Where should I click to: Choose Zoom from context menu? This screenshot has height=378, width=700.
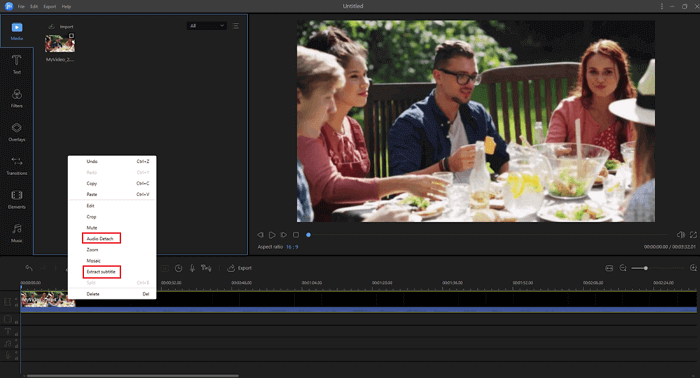[x=112, y=249]
